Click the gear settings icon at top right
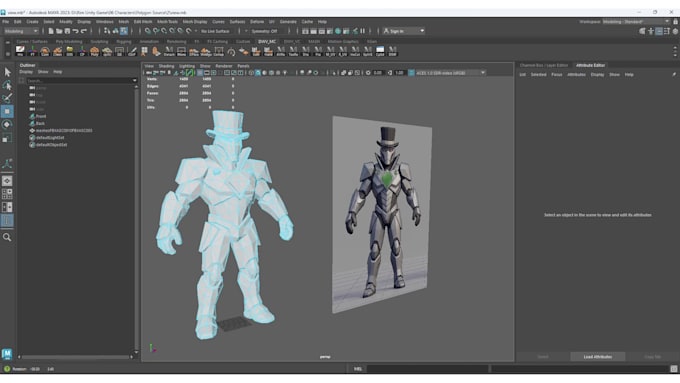The height and width of the screenshot is (383, 680). click(x=675, y=31)
